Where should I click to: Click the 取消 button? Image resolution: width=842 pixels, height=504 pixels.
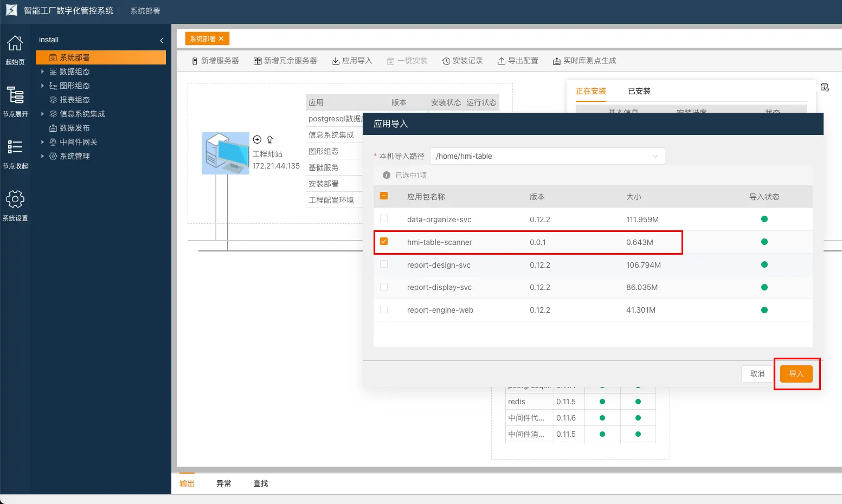(x=757, y=374)
